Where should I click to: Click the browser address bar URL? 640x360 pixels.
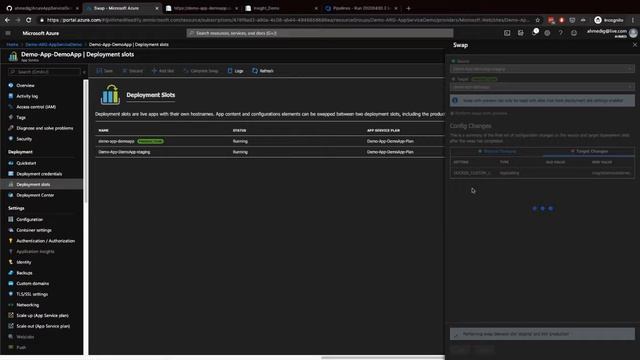coord(288,20)
